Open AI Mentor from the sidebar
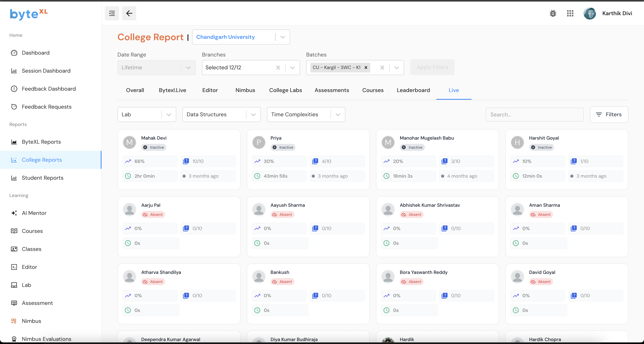 [34, 213]
